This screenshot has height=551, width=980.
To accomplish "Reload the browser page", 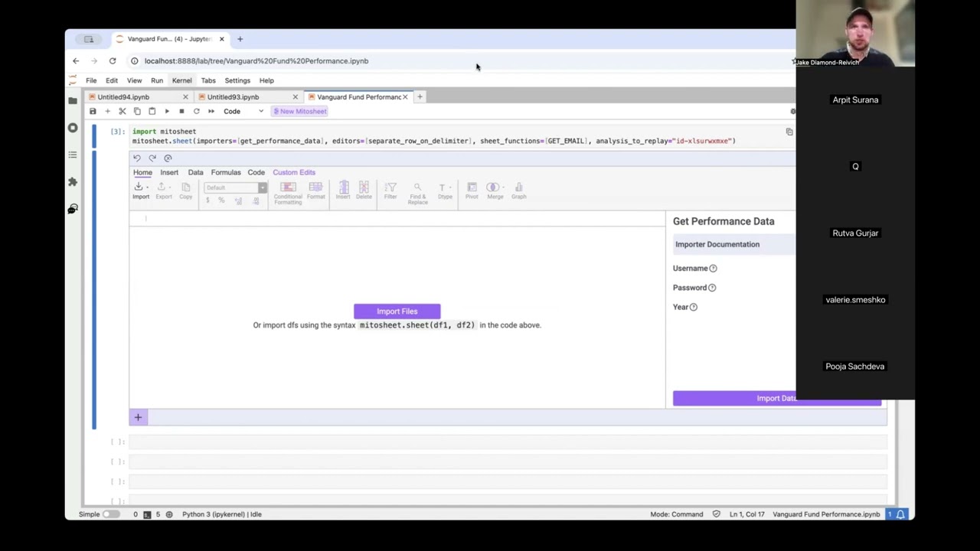I will point(113,61).
